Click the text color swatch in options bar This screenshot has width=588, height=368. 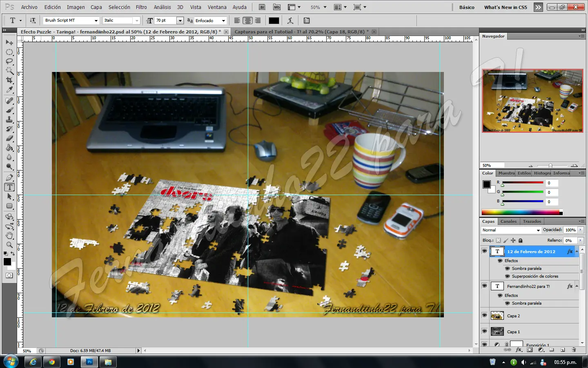(274, 20)
